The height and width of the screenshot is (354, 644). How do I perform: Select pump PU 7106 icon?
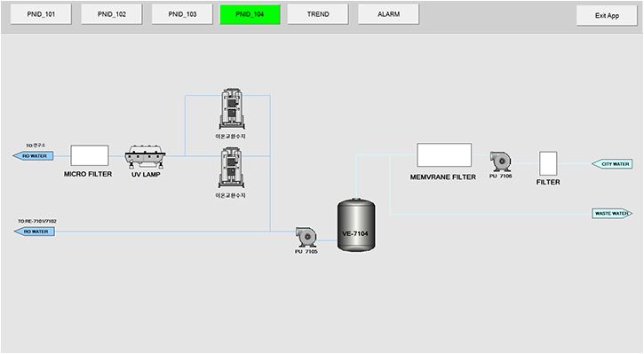click(x=500, y=161)
